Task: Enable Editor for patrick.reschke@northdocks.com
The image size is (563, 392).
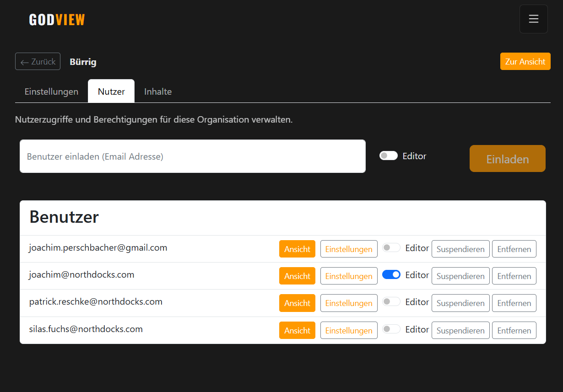Action: pos(391,301)
